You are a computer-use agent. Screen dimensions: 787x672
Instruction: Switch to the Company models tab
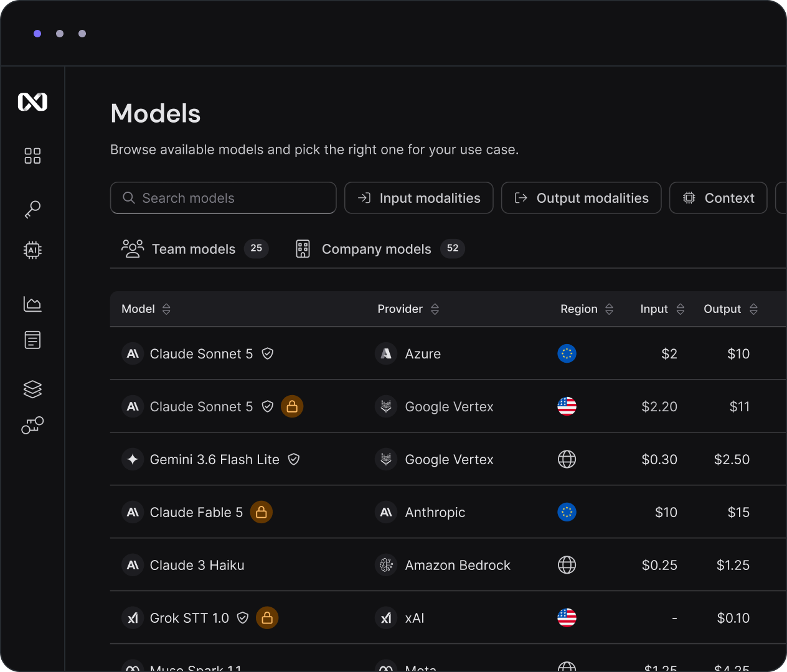pyautogui.click(x=380, y=249)
